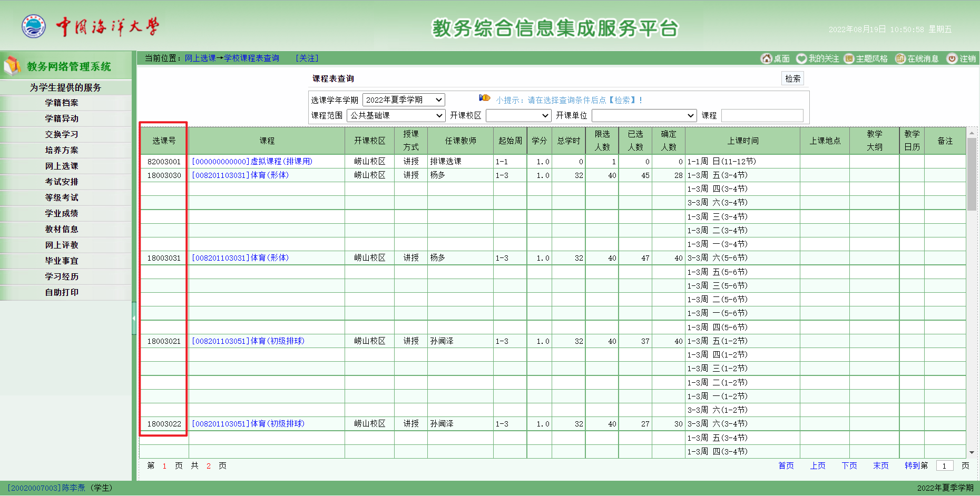980x496 pixels.
Task: Open the semester dropdown 2022年夏季学期
Action: click(x=404, y=100)
